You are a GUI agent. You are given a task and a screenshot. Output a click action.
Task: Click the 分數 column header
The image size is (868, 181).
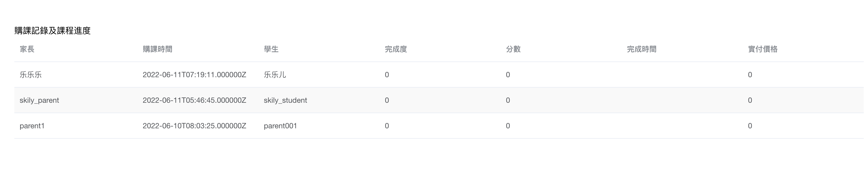tap(513, 49)
